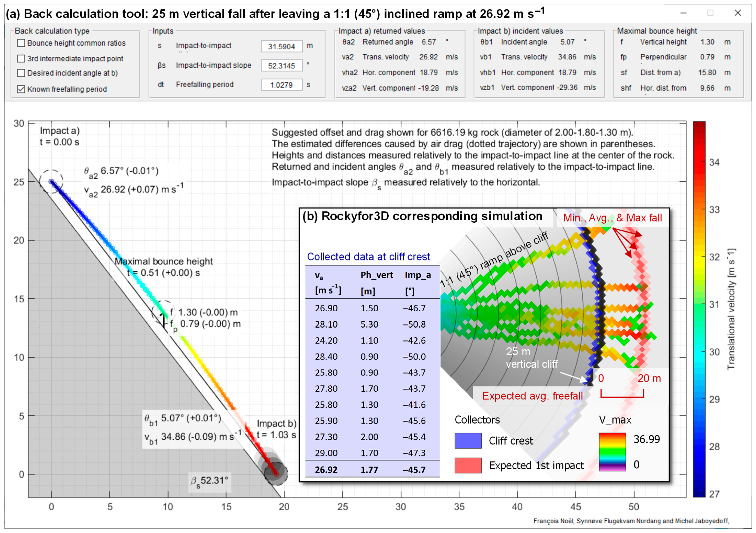
Task: Enable Bounce height common ratios checkbox
Action: tap(21, 43)
